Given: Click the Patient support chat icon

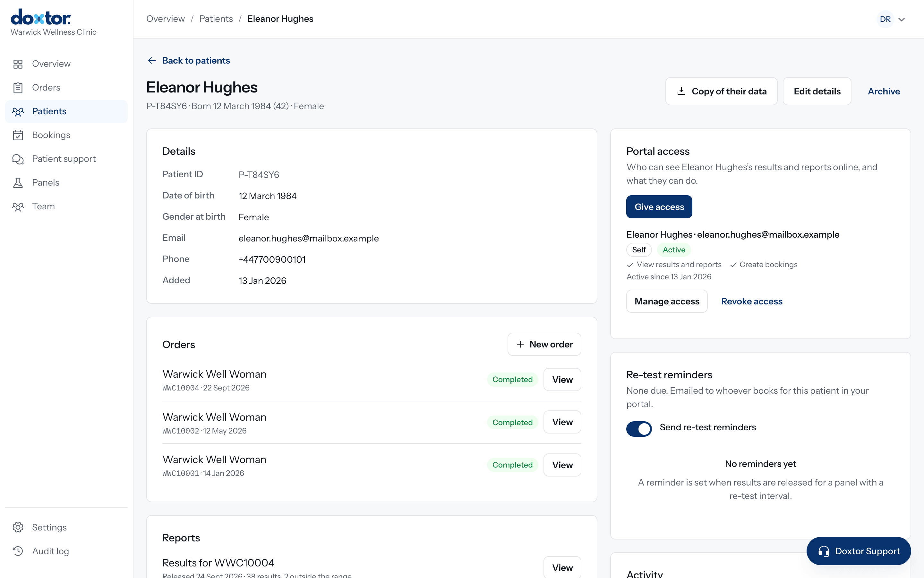Looking at the screenshot, I should coord(18,159).
